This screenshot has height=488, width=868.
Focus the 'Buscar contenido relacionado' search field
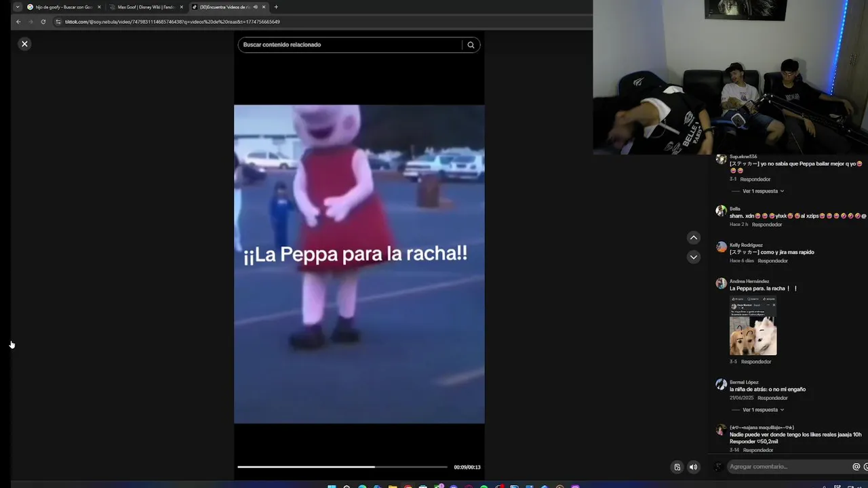click(350, 45)
